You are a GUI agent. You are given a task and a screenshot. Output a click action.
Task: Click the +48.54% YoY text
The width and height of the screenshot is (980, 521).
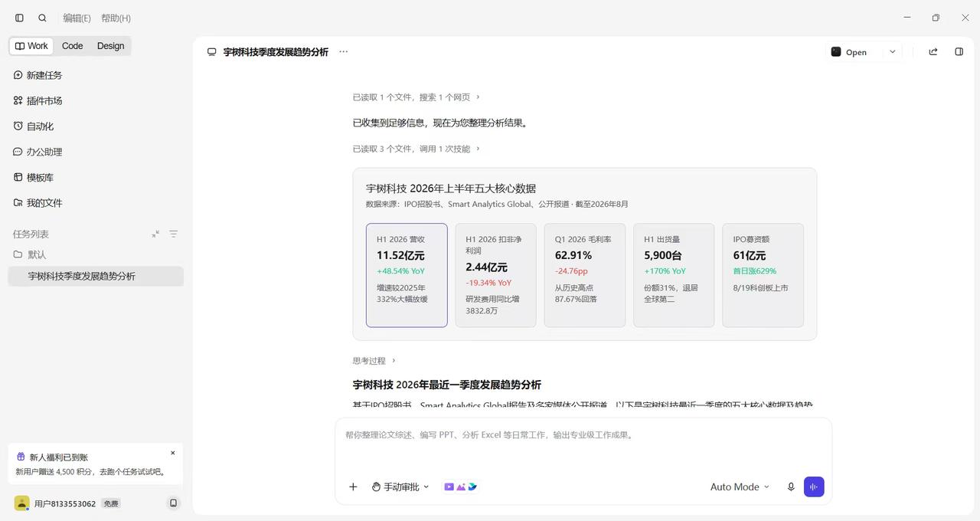pyautogui.click(x=400, y=271)
